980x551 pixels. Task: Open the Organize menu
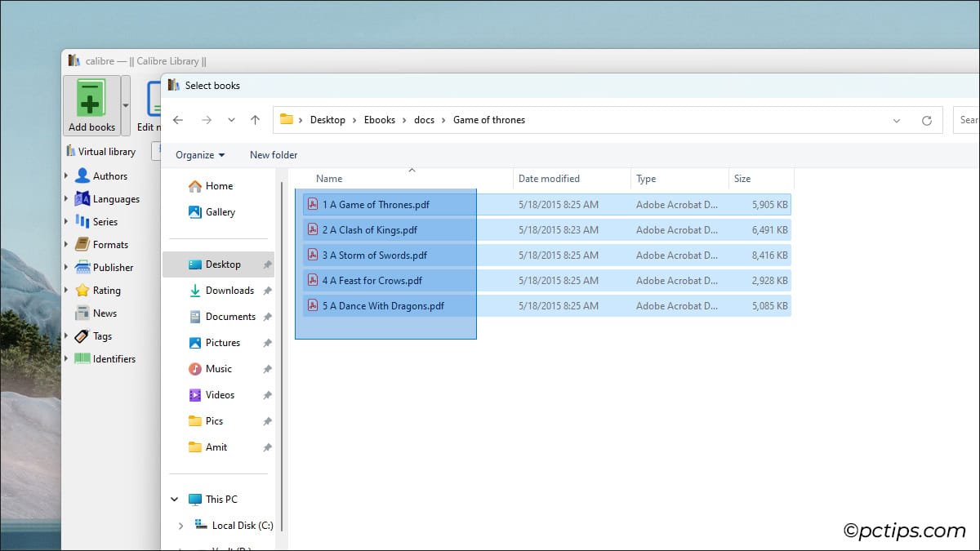(x=199, y=155)
